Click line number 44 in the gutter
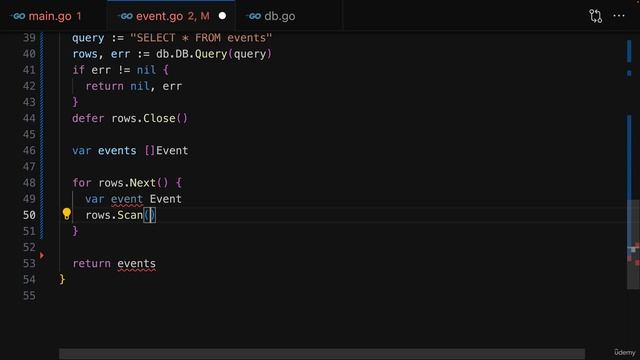 (x=29, y=118)
